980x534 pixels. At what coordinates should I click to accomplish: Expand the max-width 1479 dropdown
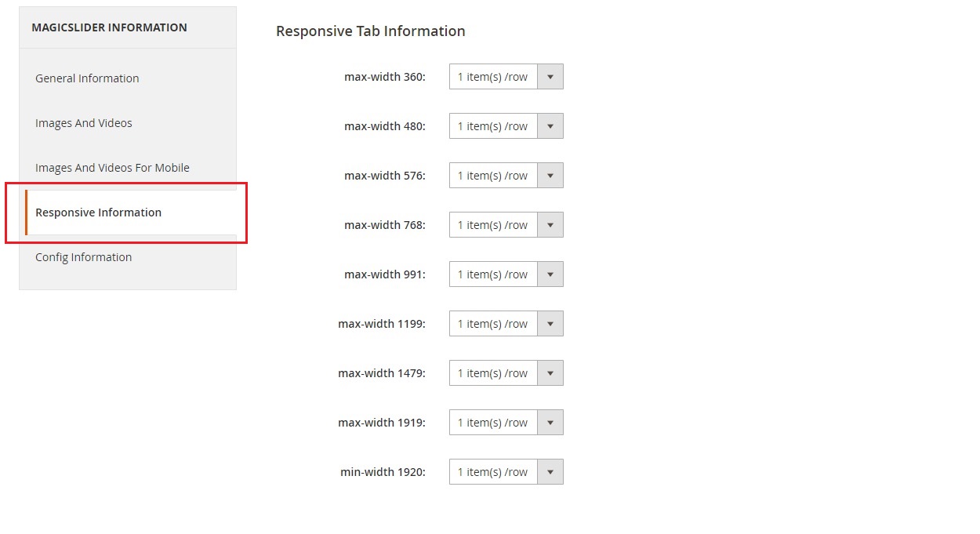point(493,373)
